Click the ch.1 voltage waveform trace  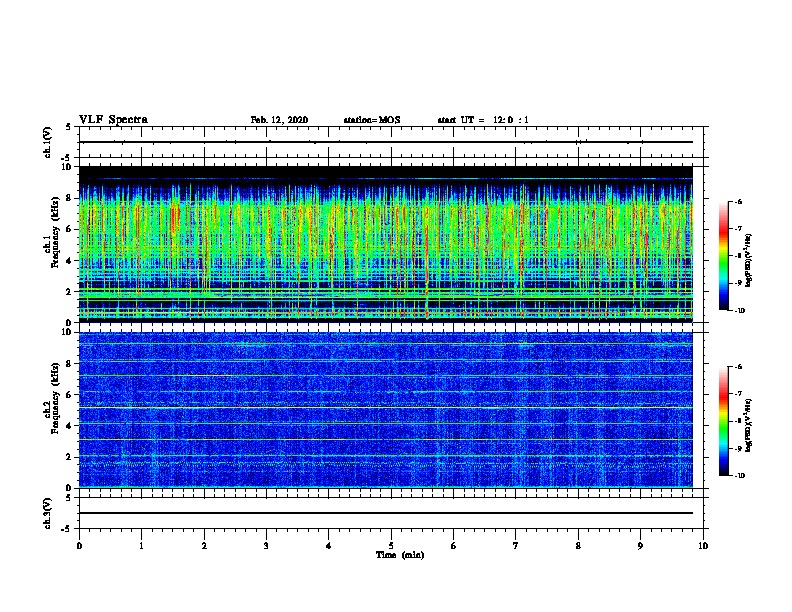click(x=386, y=142)
